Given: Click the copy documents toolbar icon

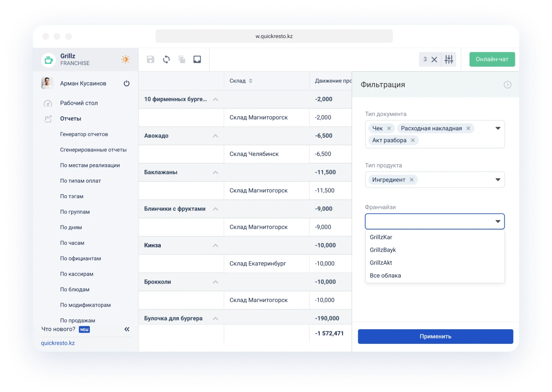Looking at the screenshot, I should (182, 59).
